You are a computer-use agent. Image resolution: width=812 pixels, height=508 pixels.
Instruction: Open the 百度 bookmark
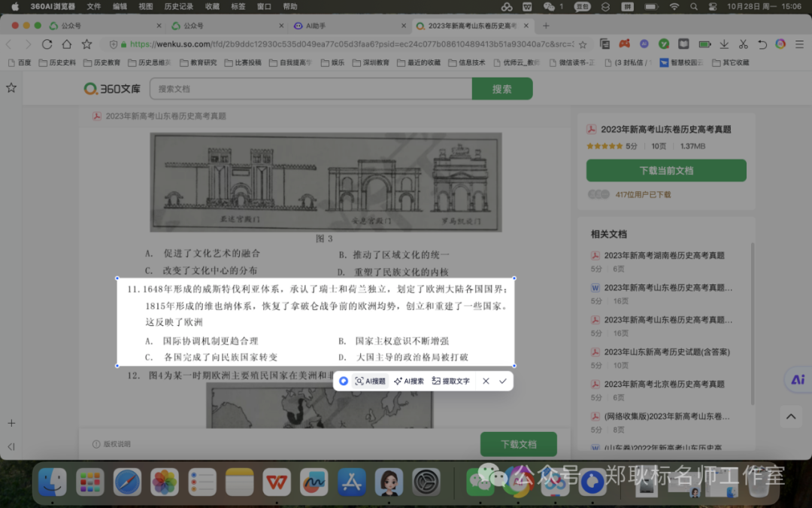click(20, 62)
